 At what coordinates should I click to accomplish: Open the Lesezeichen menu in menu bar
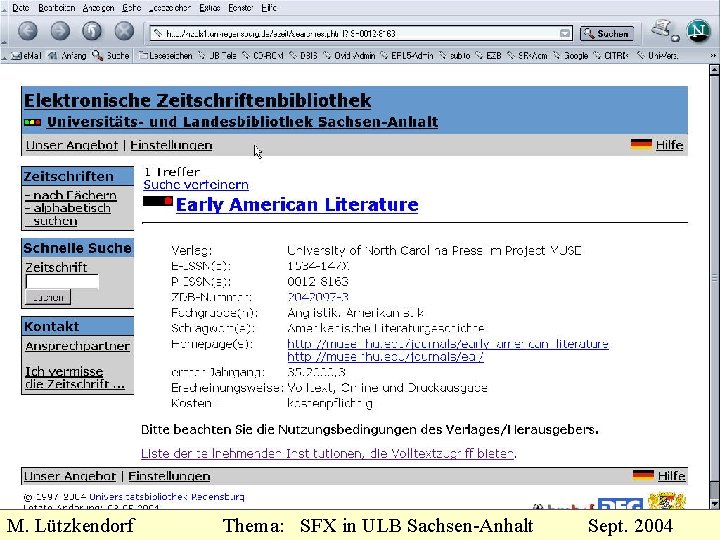tap(169, 8)
